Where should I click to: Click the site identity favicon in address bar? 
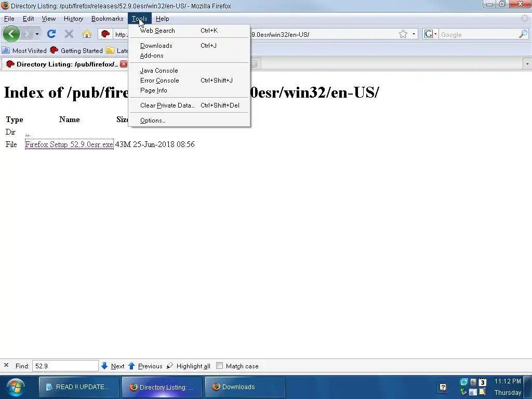105,34
